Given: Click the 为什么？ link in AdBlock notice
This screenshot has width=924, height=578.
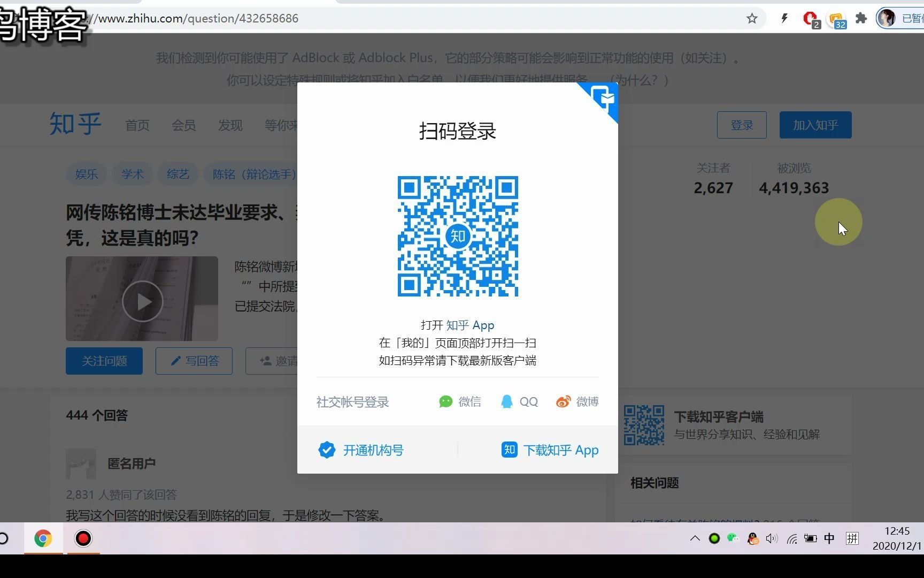Looking at the screenshot, I should pos(639,80).
